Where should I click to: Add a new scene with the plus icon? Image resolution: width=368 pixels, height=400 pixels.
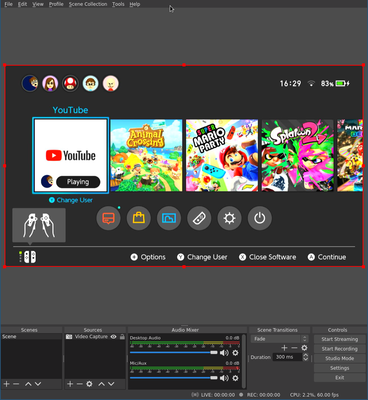pyautogui.click(x=7, y=384)
